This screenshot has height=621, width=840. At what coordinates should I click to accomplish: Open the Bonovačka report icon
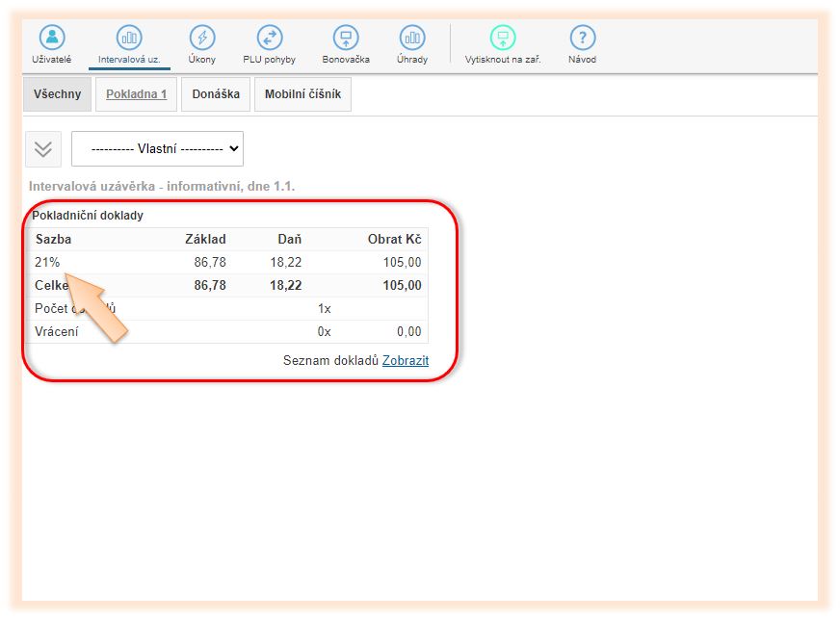point(346,39)
